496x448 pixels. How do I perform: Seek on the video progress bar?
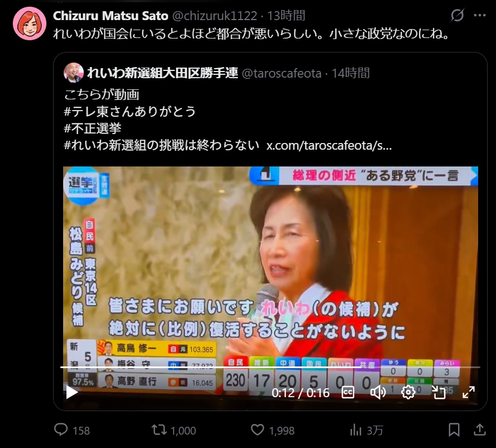click(x=270, y=368)
